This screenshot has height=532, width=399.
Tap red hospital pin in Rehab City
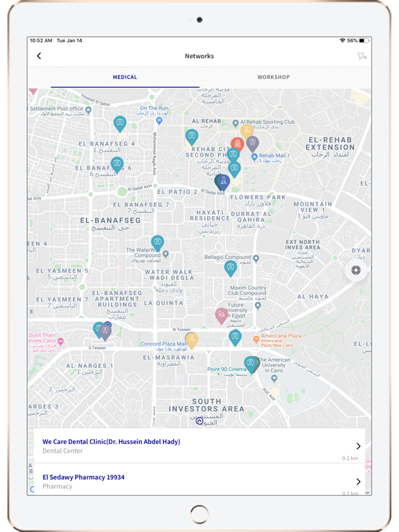pyautogui.click(x=238, y=145)
